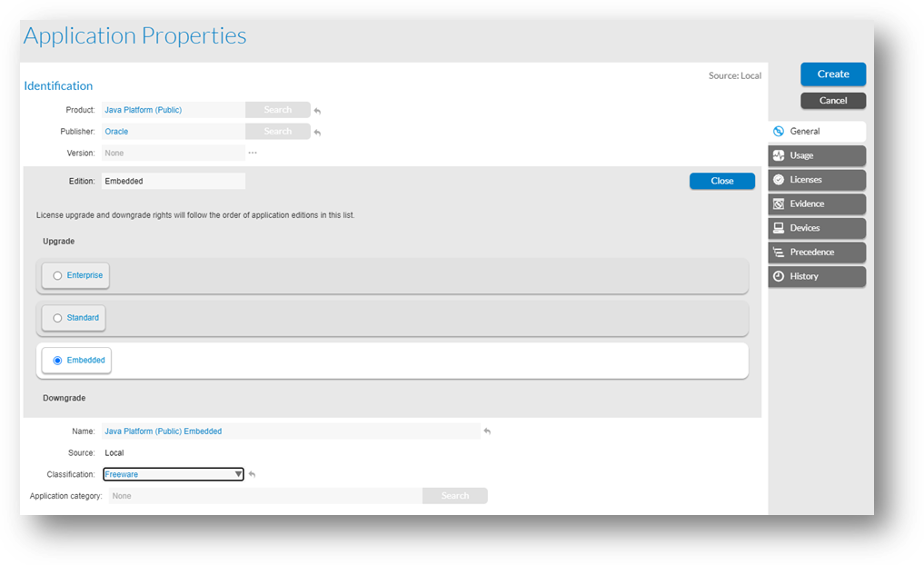
Task: Click the Downgrade label
Action: pyautogui.click(x=65, y=398)
